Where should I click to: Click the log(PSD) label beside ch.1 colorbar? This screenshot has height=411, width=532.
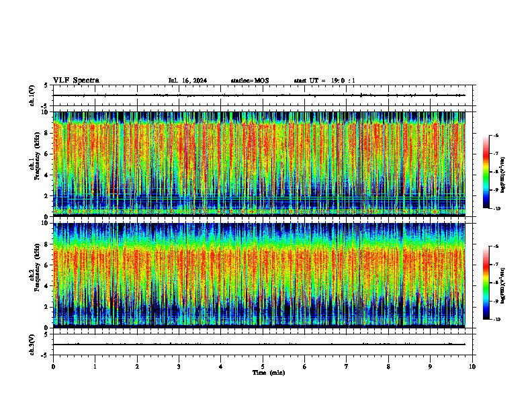point(503,175)
